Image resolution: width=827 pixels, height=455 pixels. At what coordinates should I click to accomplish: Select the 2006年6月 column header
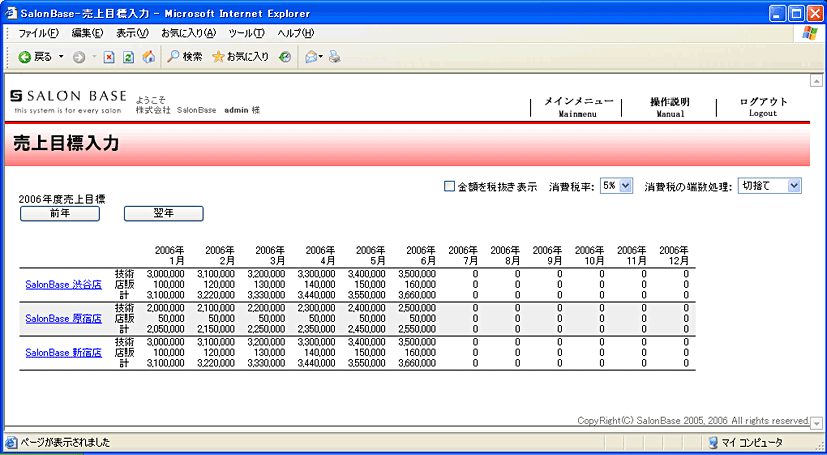point(421,255)
